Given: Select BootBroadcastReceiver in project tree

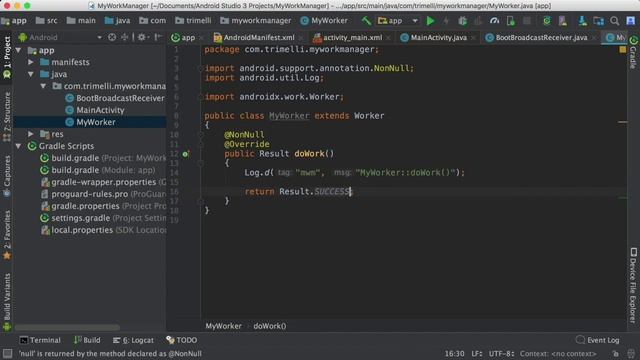Looking at the screenshot, I should 115,98.
